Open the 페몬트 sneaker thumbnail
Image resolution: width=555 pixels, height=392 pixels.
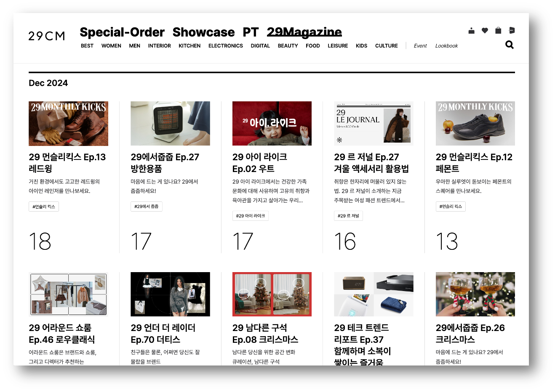pyautogui.click(x=475, y=123)
